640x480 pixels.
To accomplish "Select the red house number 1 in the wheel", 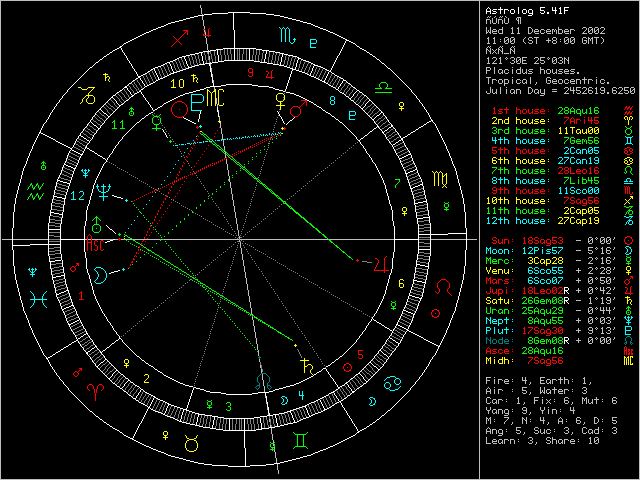I will [x=81, y=296].
